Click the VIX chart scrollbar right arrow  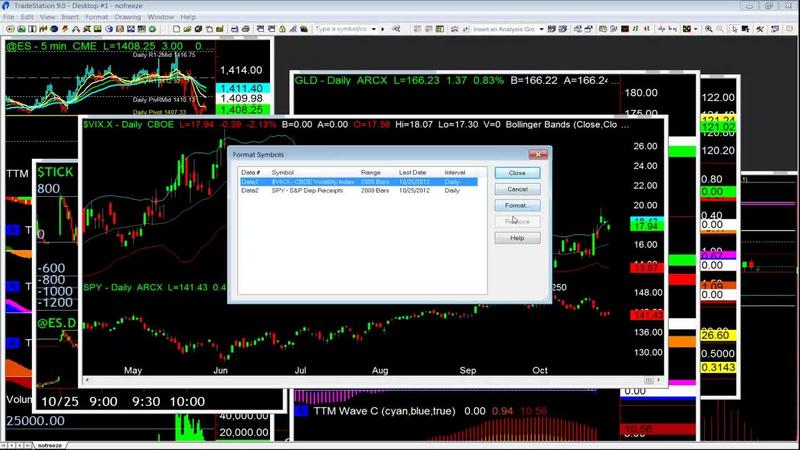click(659, 380)
